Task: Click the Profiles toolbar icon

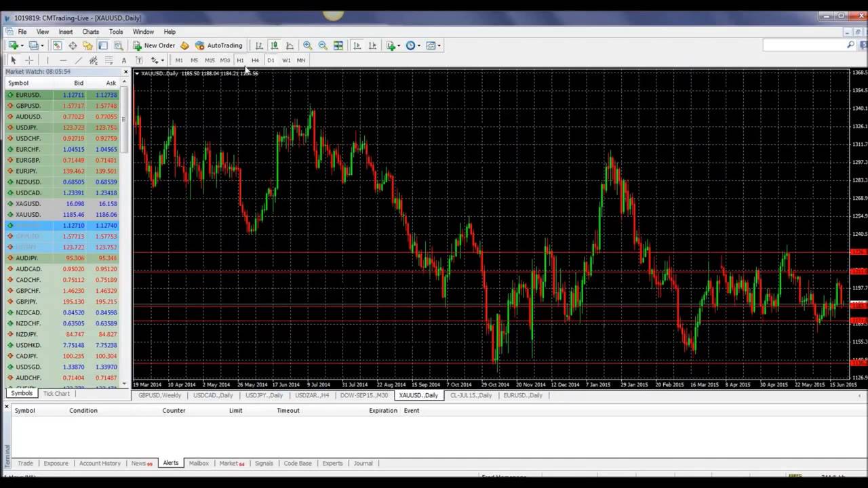Action: tap(34, 45)
